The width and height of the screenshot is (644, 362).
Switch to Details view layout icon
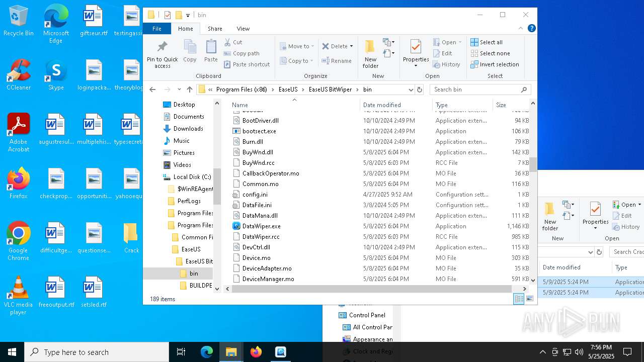(519, 299)
